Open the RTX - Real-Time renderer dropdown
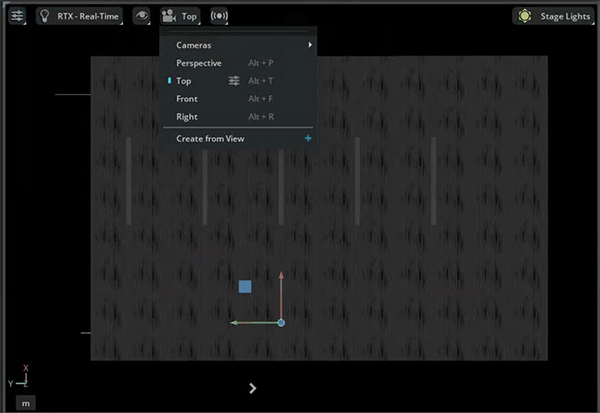The image size is (600, 413). coord(86,16)
